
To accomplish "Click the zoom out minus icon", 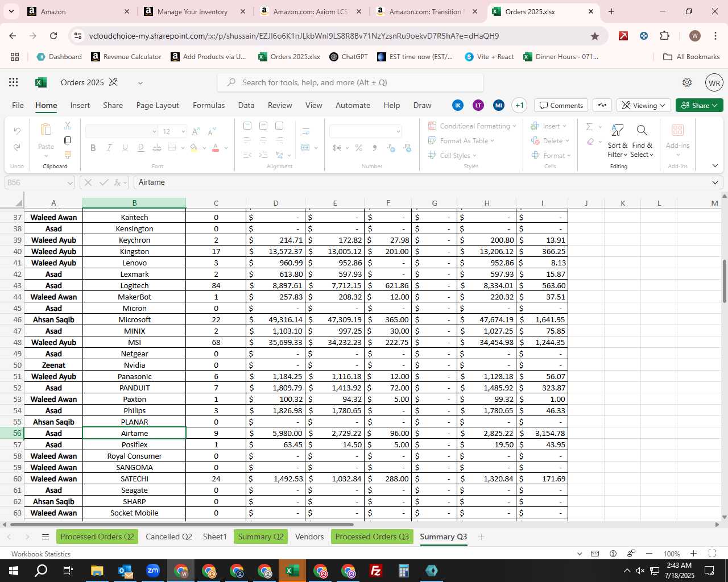I will coord(649,554).
